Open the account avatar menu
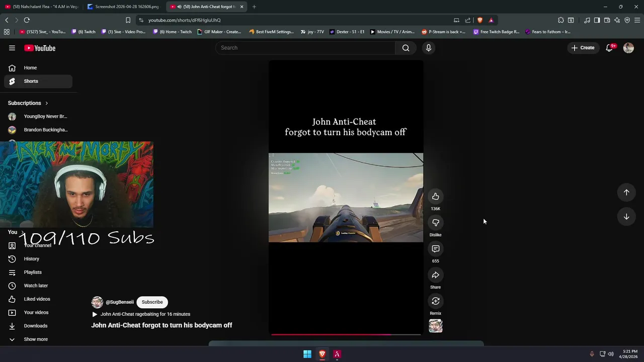Image resolution: width=644 pixels, height=362 pixels. click(628, 48)
